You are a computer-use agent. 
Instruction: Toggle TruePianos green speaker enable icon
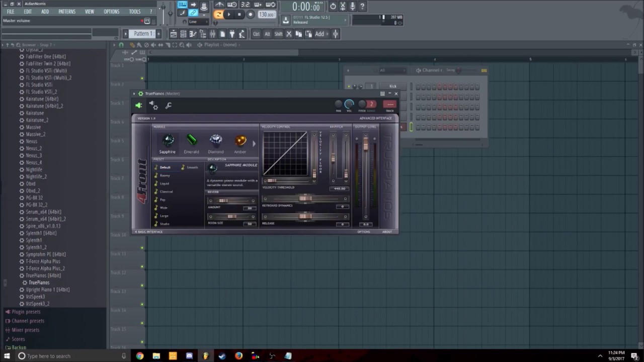[x=138, y=105]
